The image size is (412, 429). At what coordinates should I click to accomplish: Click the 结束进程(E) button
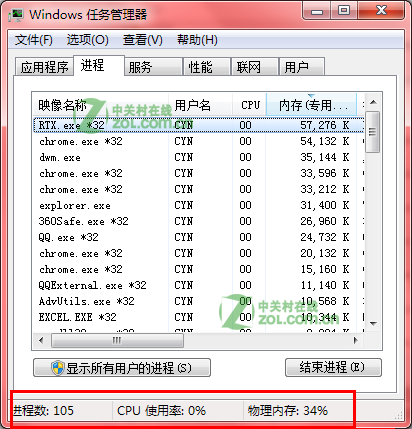(x=333, y=367)
